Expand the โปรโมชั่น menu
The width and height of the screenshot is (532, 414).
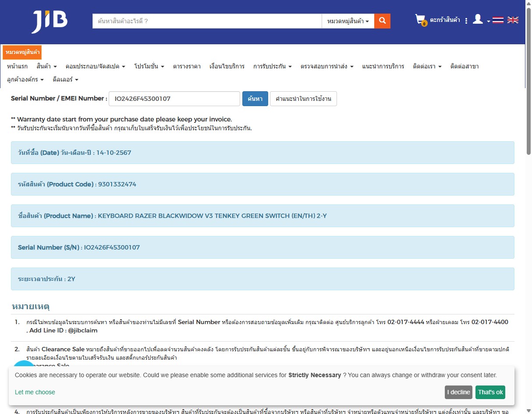coord(149,66)
